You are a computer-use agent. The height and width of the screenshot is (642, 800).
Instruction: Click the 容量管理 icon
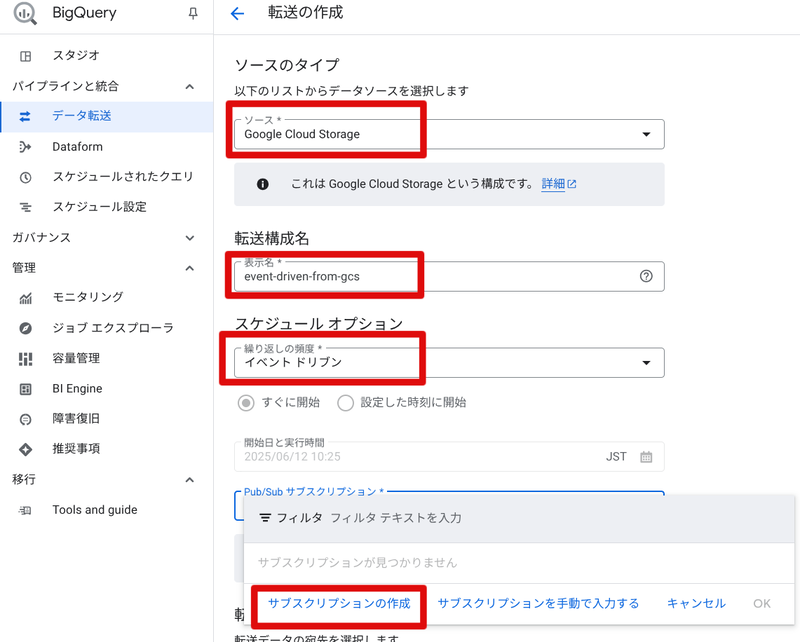(25, 359)
